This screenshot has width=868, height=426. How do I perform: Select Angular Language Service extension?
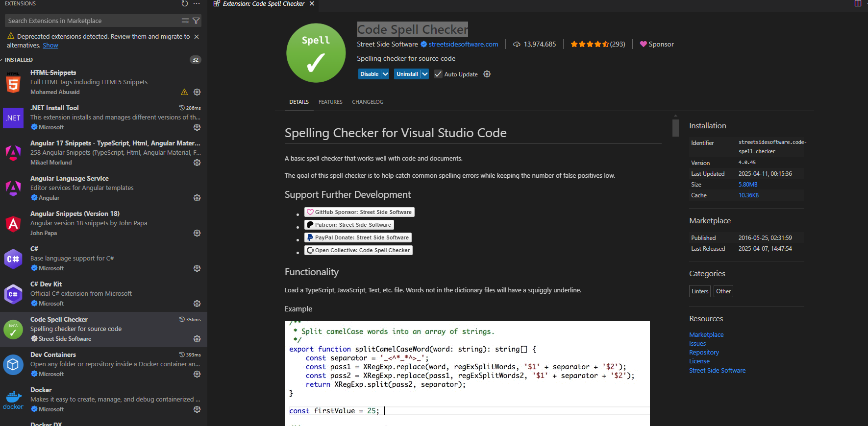pyautogui.click(x=103, y=188)
